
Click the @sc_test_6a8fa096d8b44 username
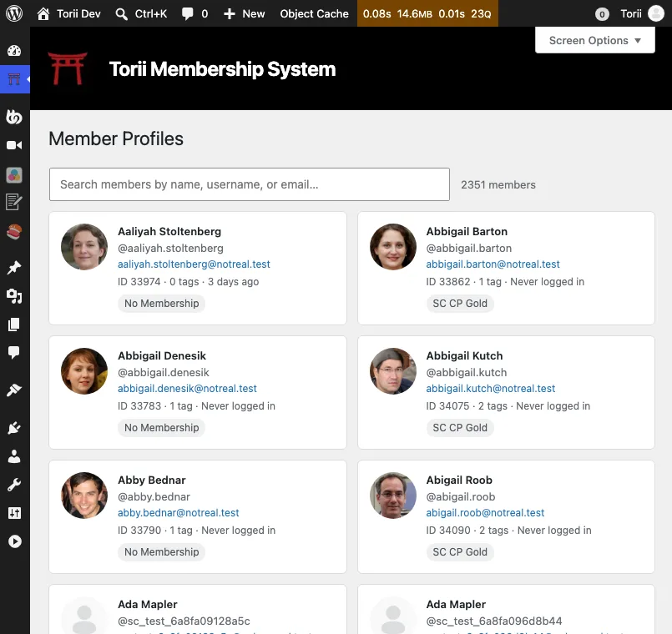493,621
